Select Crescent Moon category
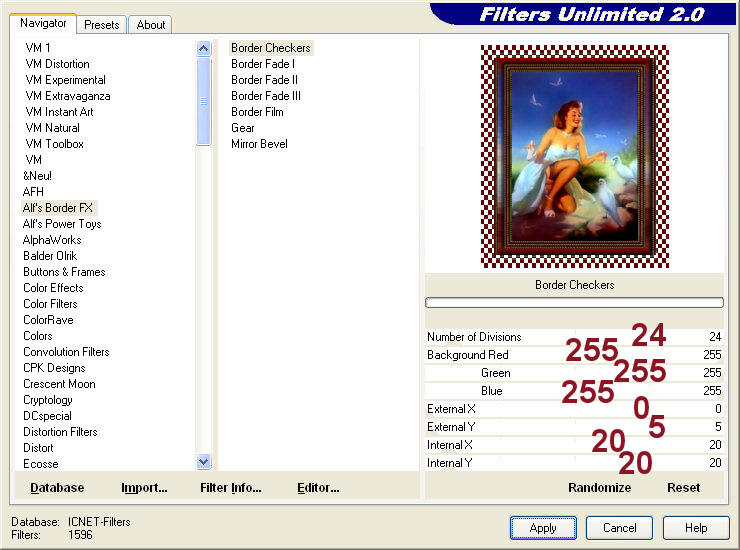Viewport: 740px width, 550px height. (x=59, y=384)
